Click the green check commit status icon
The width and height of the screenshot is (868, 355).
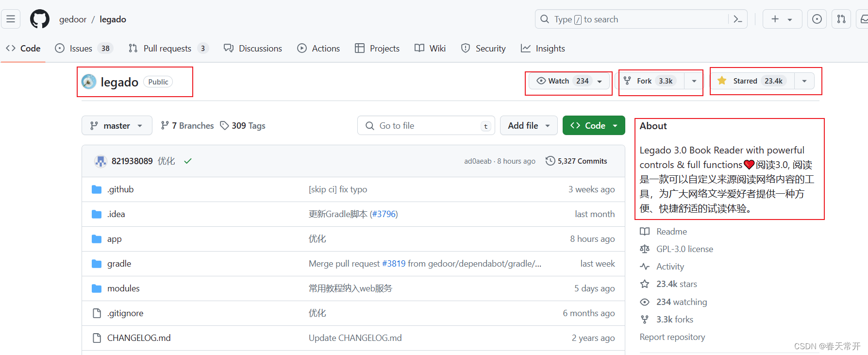click(x=188, y=161)
